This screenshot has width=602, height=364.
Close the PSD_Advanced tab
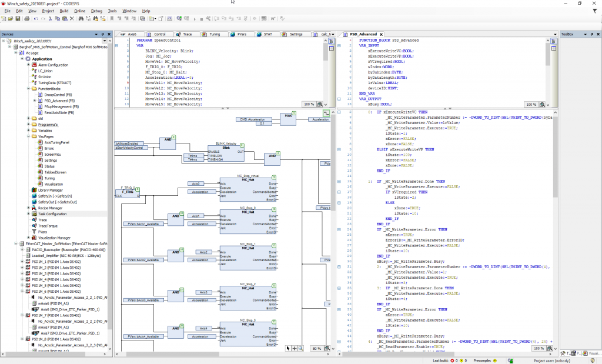(x=381, y=34)
